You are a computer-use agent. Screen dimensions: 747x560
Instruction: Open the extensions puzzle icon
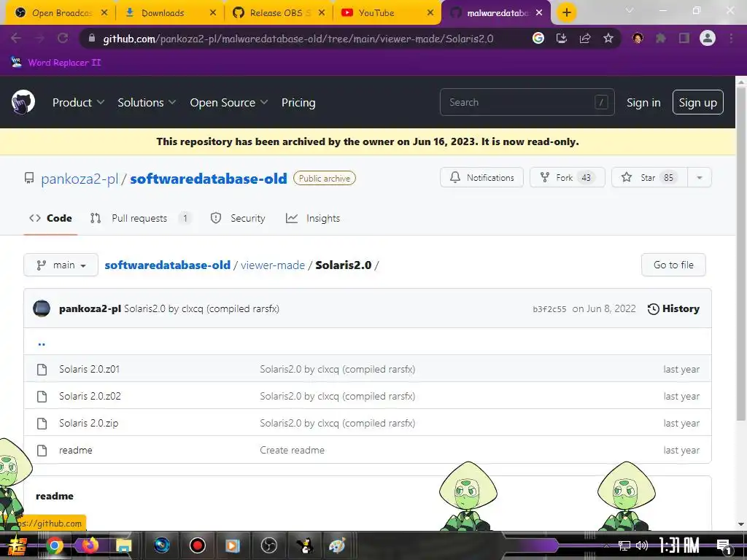click(x=661, y=38)
